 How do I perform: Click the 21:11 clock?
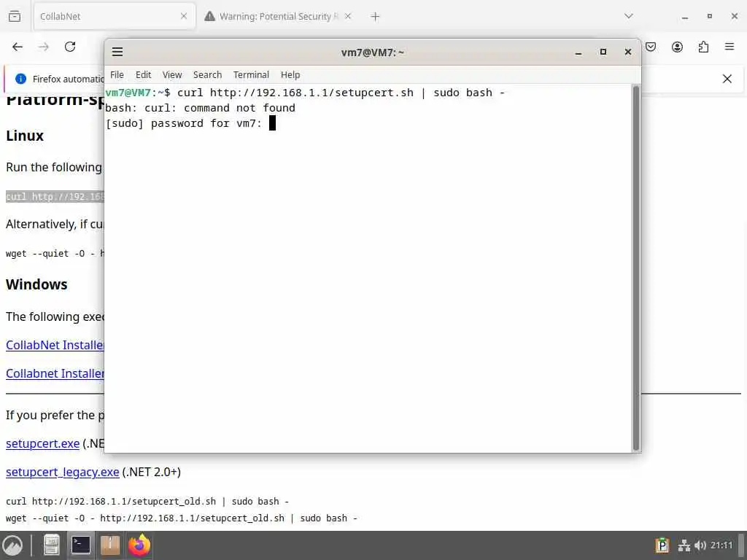[x=721, y=545]
